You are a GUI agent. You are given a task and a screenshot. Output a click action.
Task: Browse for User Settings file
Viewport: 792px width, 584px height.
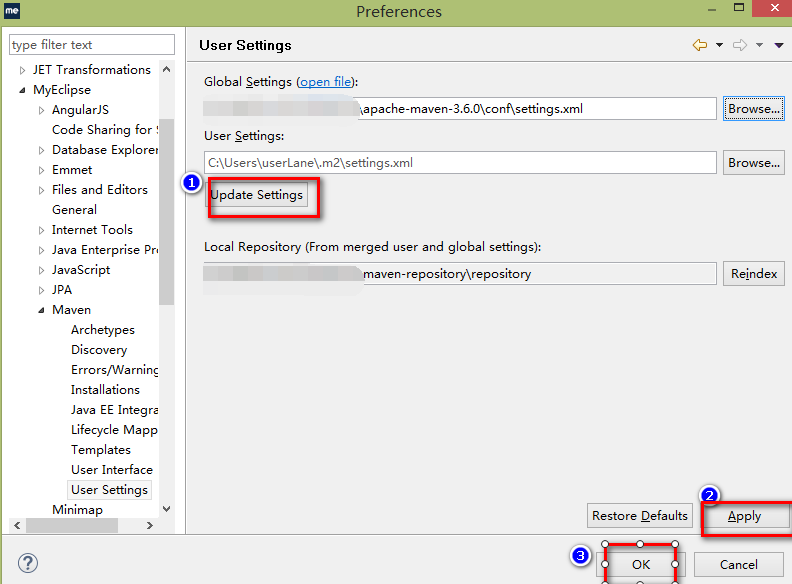(754, 163)
